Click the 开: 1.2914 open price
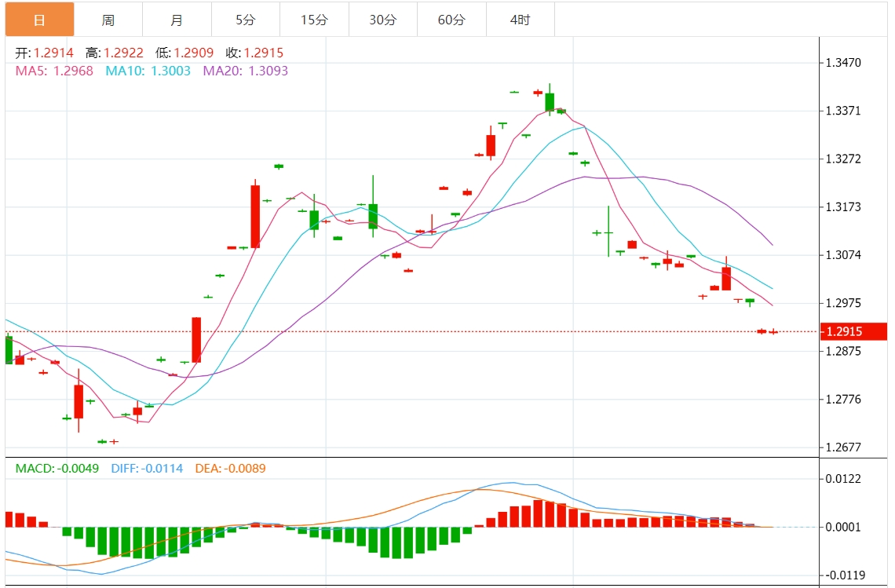 (45, 53)
